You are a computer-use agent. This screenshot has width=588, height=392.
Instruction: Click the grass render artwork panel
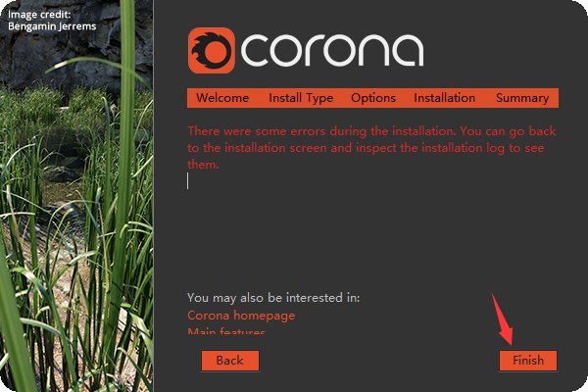tap(76, 225)
